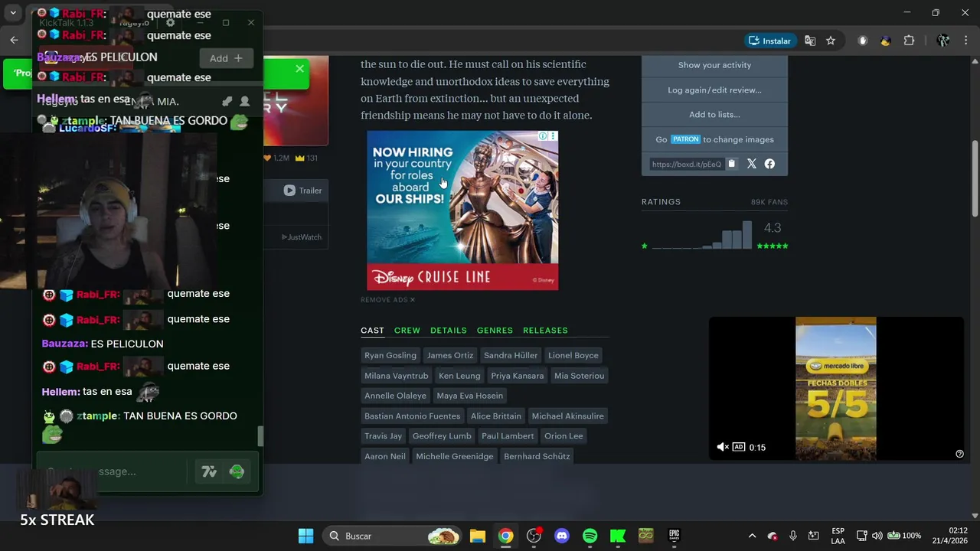This screenshot has height=551, width=980.
Task: Open cast member Milana Vayntrub
Action: (397, 376)
